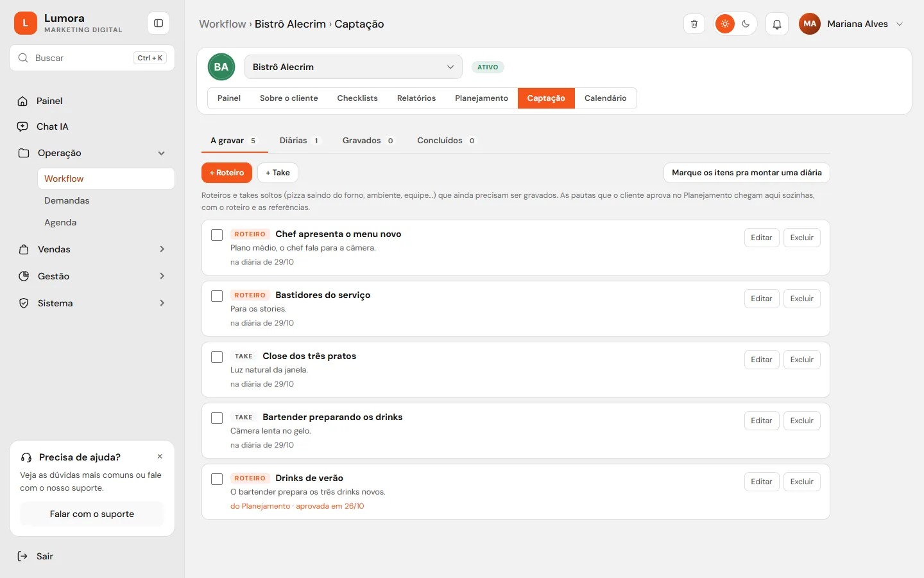Check 'Chef apresenta o menu novo' checkbox
This screenshot has height=578, width=924.
pos(217,235)
